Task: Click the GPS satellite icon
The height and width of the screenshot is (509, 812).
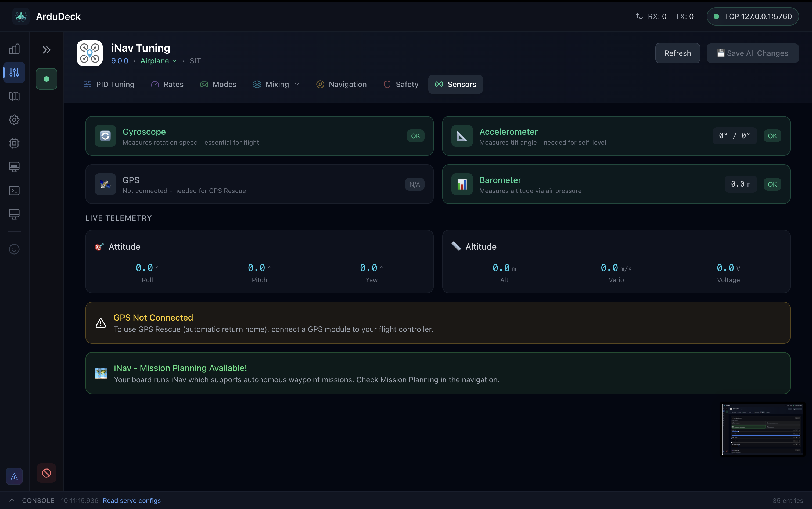Action: [x=105, y=184]
